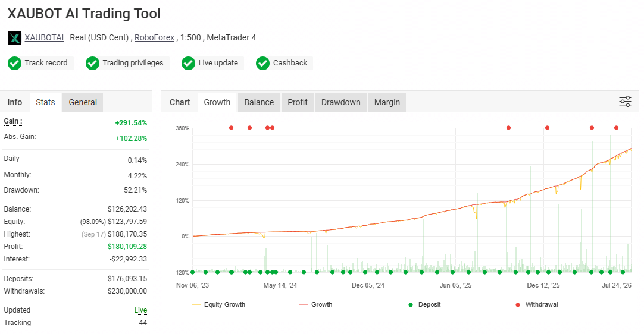Toggle the Equity Growth legend series
This screenshot has height=334, width=644.
(218, 304)
